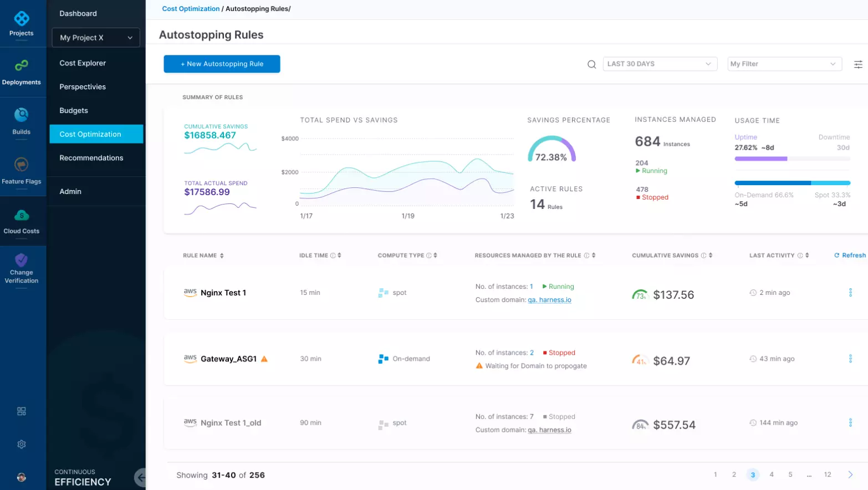This screenshot has height=490, width=868.
Task: Sort by Compute Type column arrows
Action: pos(435,256)
